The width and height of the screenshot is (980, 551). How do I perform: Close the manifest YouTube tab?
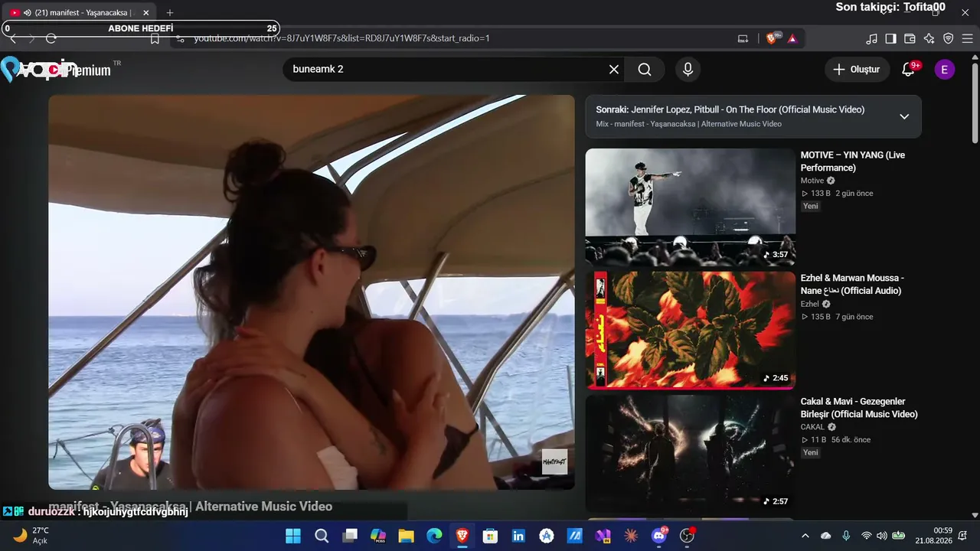[146, 13]
